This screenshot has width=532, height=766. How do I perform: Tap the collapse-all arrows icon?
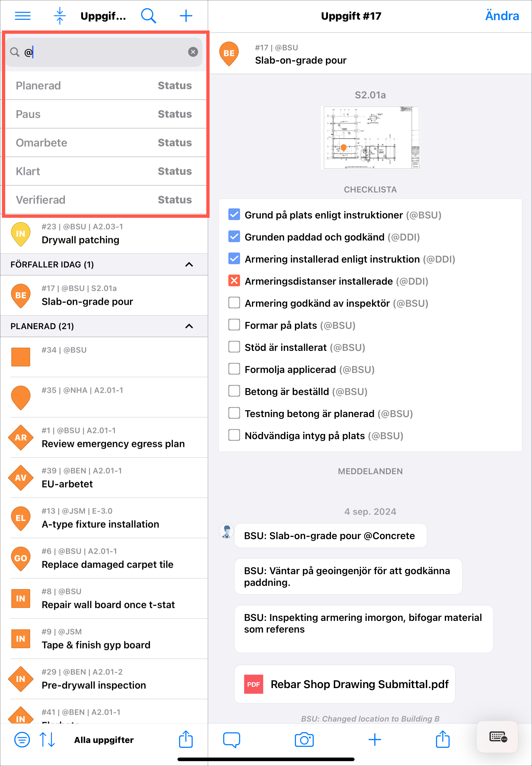(60, 16)
